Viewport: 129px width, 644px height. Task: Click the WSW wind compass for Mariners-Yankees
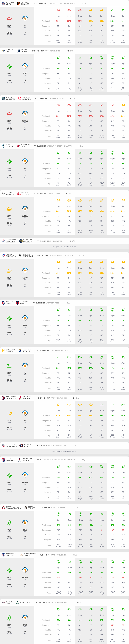[25, 114]
